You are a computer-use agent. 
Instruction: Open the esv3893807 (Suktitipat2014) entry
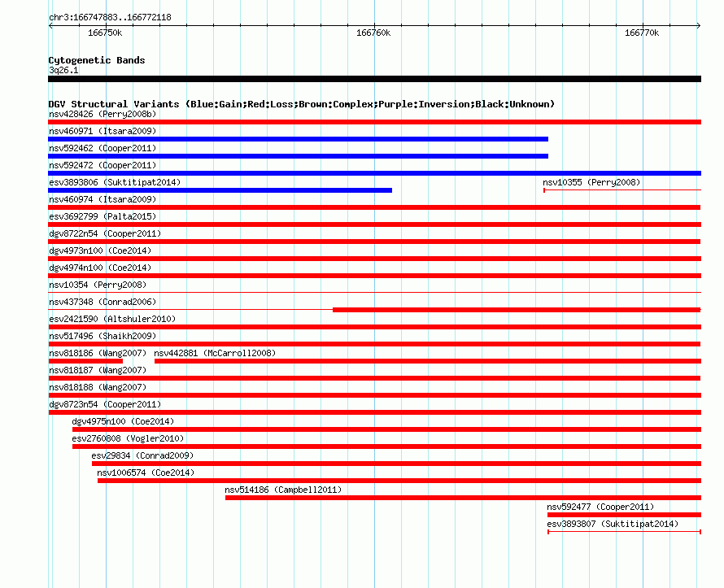613,524
